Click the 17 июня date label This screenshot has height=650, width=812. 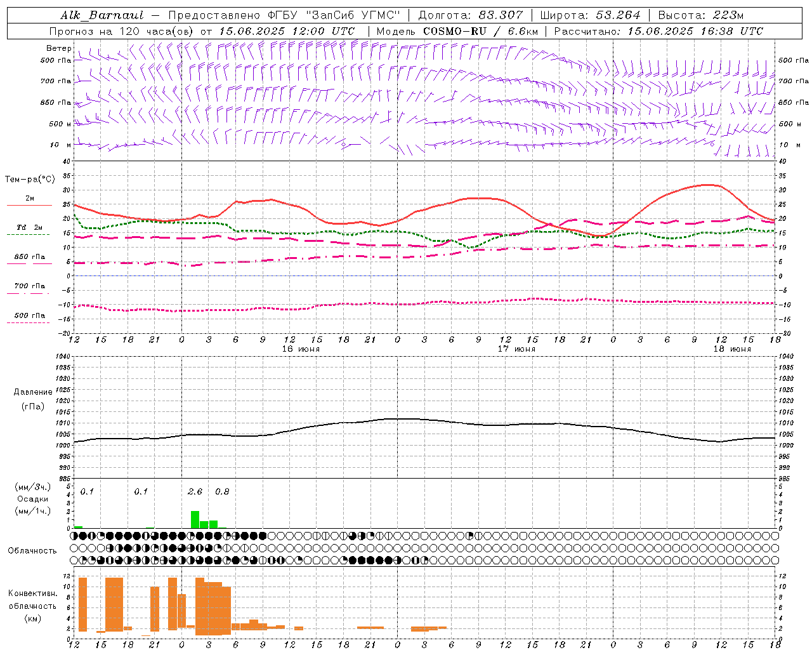click(516, 349)
